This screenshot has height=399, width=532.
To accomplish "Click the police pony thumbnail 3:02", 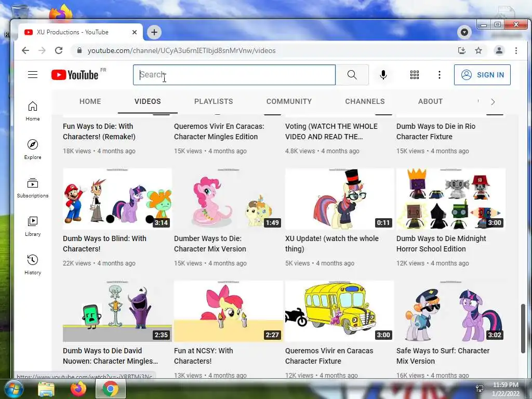I will click(450, 311).
